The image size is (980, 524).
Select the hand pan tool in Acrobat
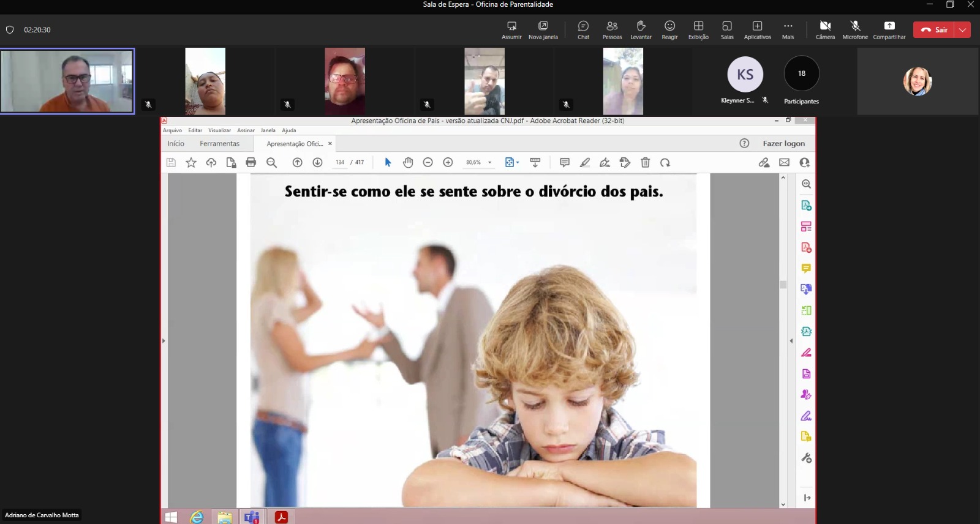(408, 162)
